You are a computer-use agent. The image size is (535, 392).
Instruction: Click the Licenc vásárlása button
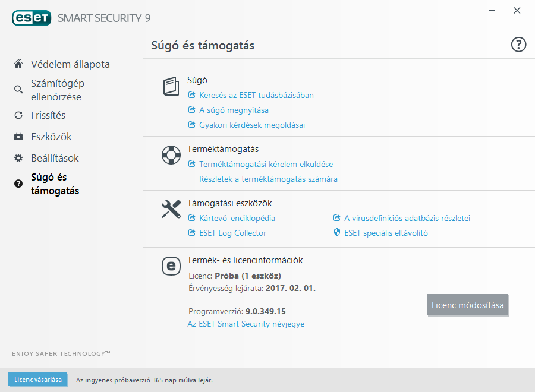point(37,380)
